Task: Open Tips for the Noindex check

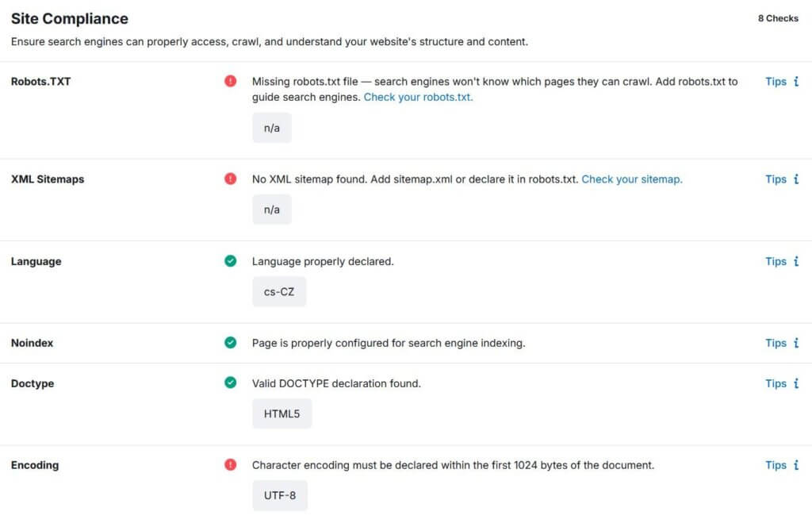Action: [x=776, y=342]
